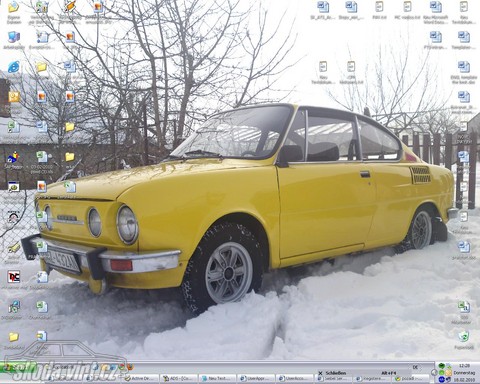Switch to the pozadi taskbar window
The image size is (480, 384).
412,379
